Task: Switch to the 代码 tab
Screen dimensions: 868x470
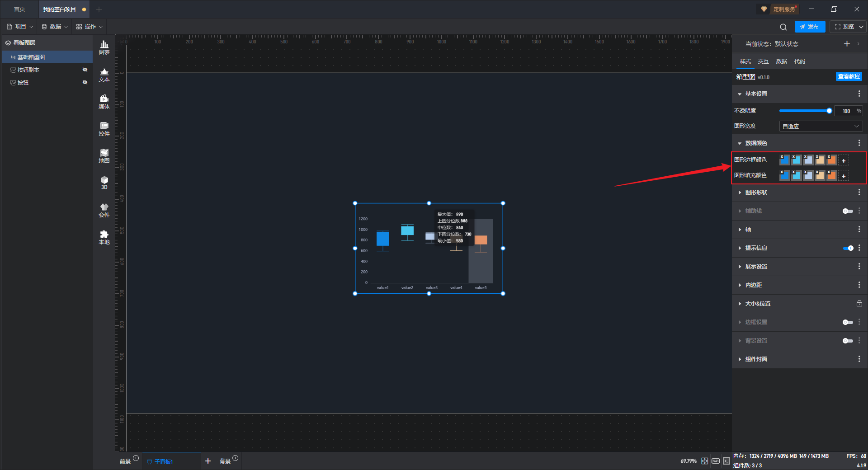Action: pyautogui.click(x=799, y=61)
